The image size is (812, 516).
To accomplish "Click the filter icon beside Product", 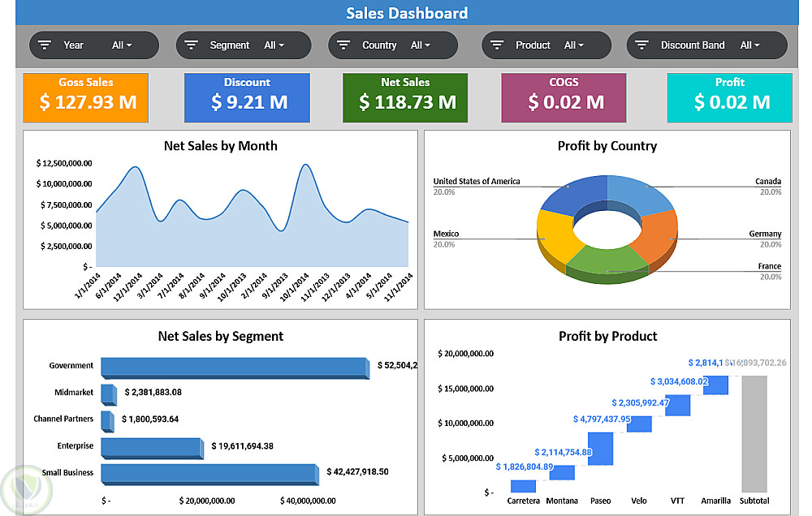I will tap(497, 45).
